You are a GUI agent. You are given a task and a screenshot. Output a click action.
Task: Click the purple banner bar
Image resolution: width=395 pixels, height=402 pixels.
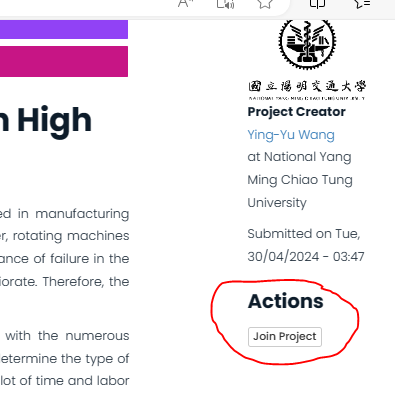(x=64, y=29)
